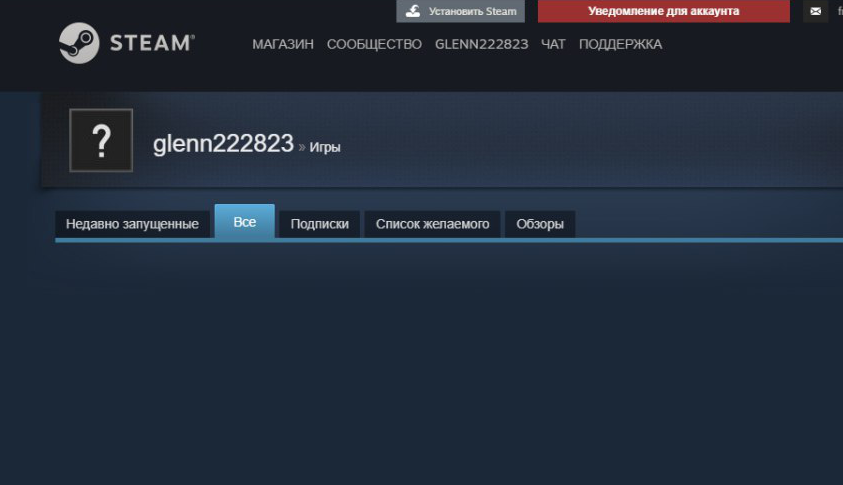Click the Игры breadcrumb text
Screen dimensions: 843x485
[x=325, y=147]
